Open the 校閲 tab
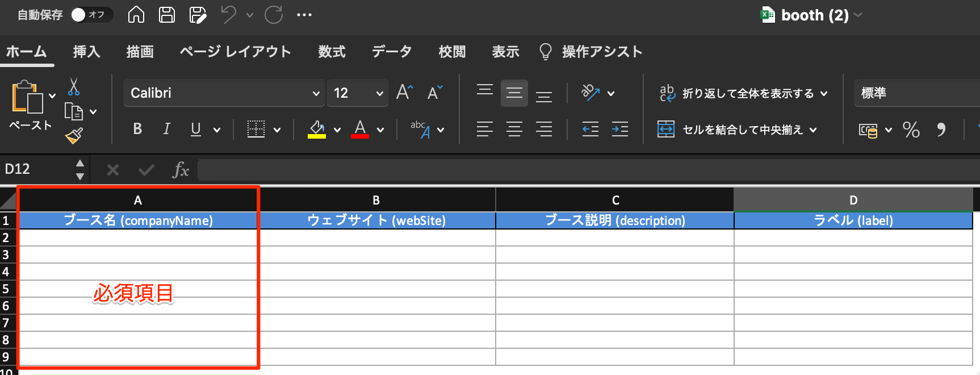This screenshot has height=375, width=980. tap(452, 52)
